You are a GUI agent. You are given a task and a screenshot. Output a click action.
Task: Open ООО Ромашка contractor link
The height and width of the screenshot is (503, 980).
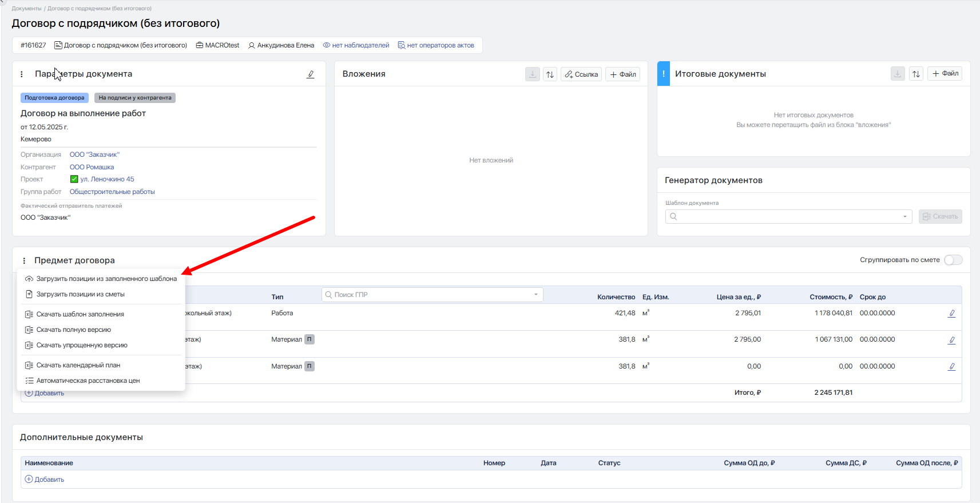click(92, 167)
